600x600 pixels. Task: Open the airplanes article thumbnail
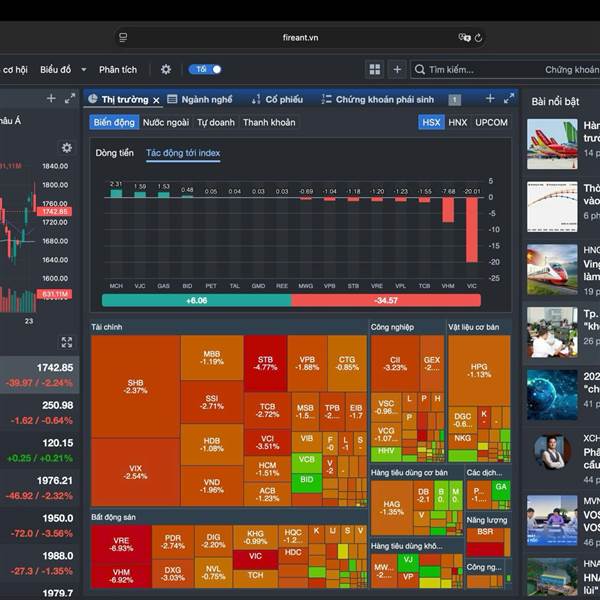click(552, 144)
